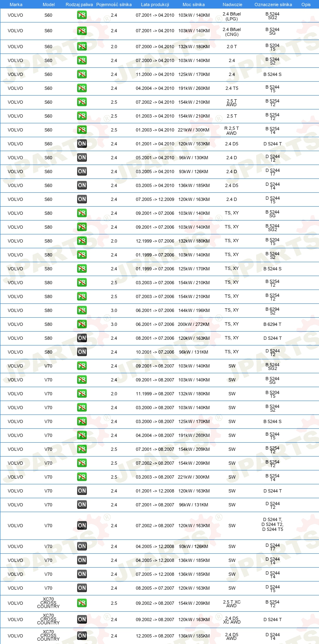Select the '200kW / 272KM' power cell
The width and height of the screenshot is (319, 644).
[x=194, y=324]
